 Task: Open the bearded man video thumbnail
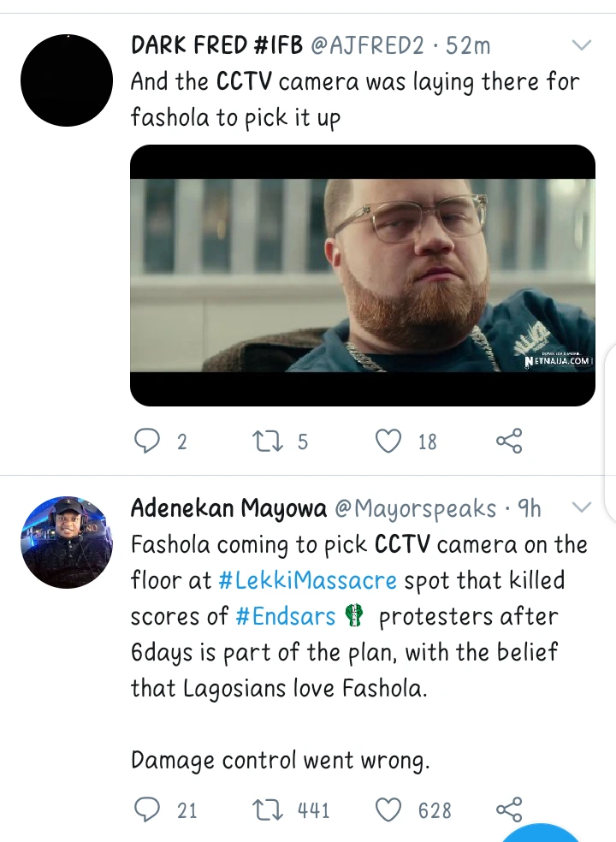pos(362,275)
